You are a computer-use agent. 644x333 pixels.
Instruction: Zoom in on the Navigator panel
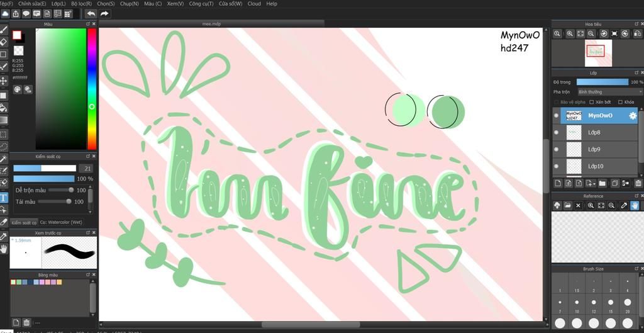570,34
